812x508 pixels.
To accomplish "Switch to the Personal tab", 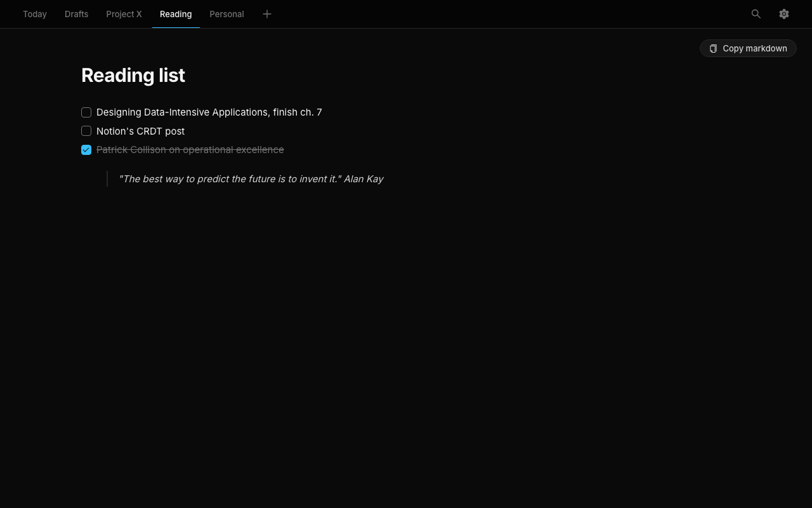I will (226, 14).
